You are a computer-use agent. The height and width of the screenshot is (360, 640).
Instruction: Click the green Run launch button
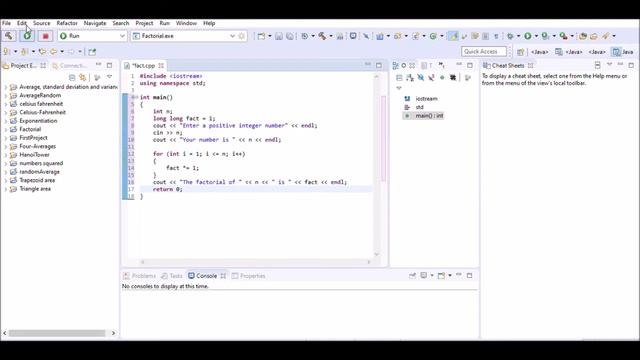pos(27,36)
